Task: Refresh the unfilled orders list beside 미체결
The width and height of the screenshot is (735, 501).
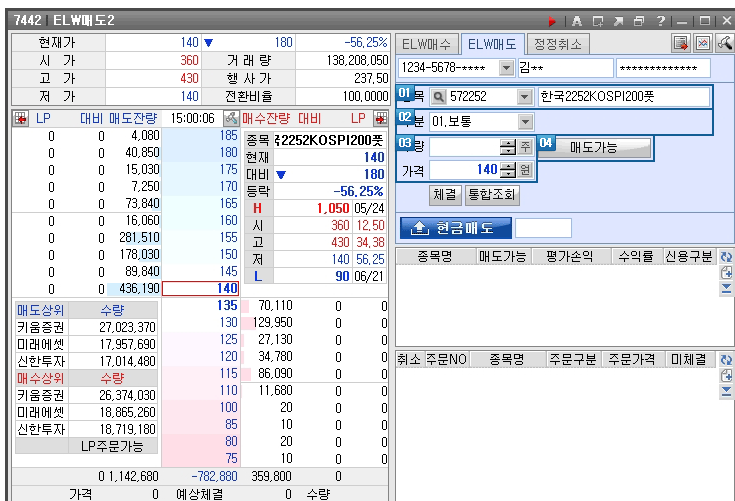Action: [x=726, y=359]
